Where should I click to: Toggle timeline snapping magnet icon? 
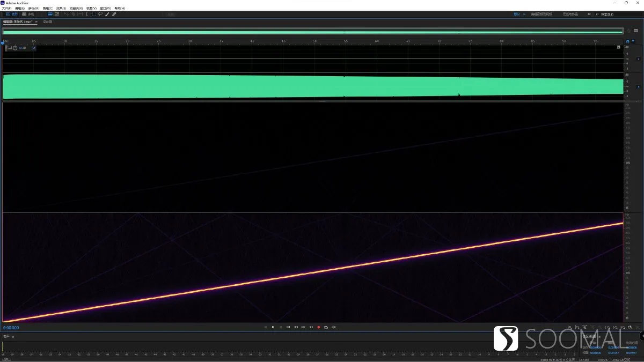(x=627, y=41)
